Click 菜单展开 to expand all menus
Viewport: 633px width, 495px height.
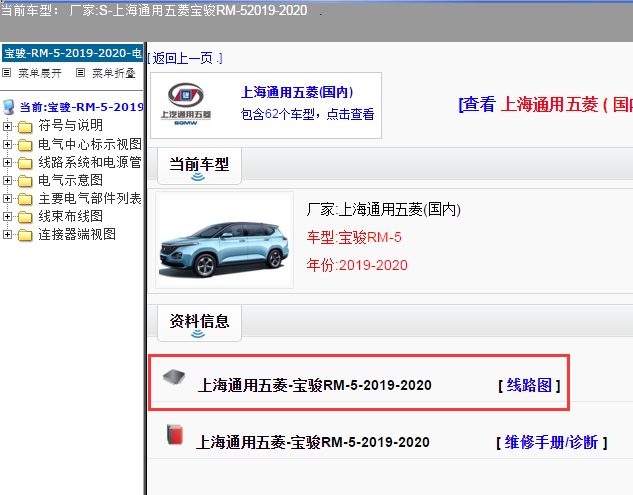coord(40,73)
